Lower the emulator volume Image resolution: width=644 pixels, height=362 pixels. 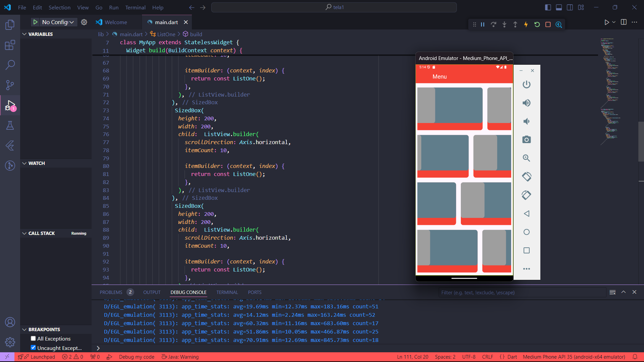(x=527, y=121)
